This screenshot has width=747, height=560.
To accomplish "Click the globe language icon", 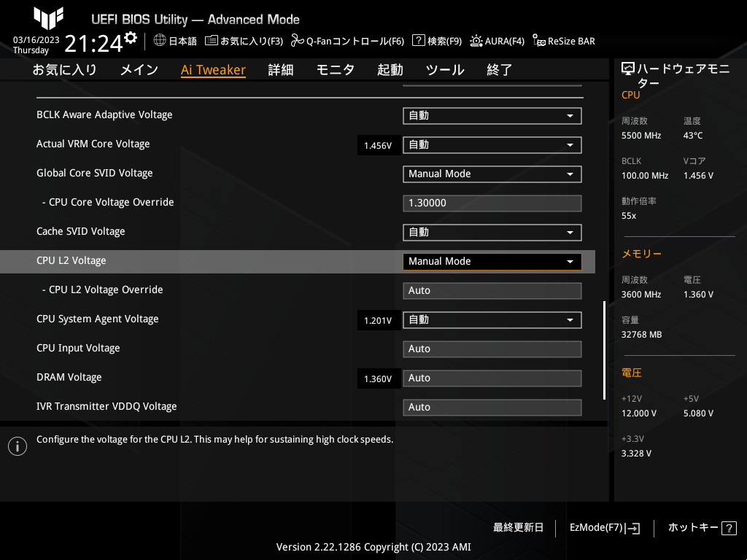I will pos(160,40).
